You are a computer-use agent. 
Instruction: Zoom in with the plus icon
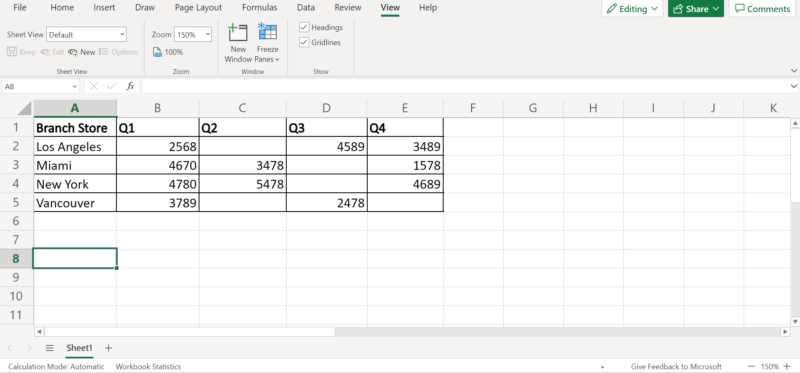pos(786,366)
